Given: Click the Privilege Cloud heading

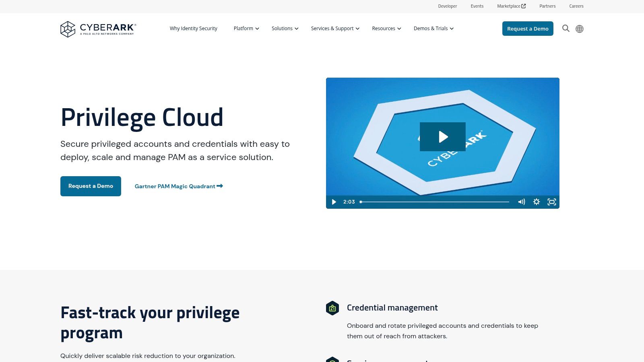Looking at the screenshot, I should [142, 117].
